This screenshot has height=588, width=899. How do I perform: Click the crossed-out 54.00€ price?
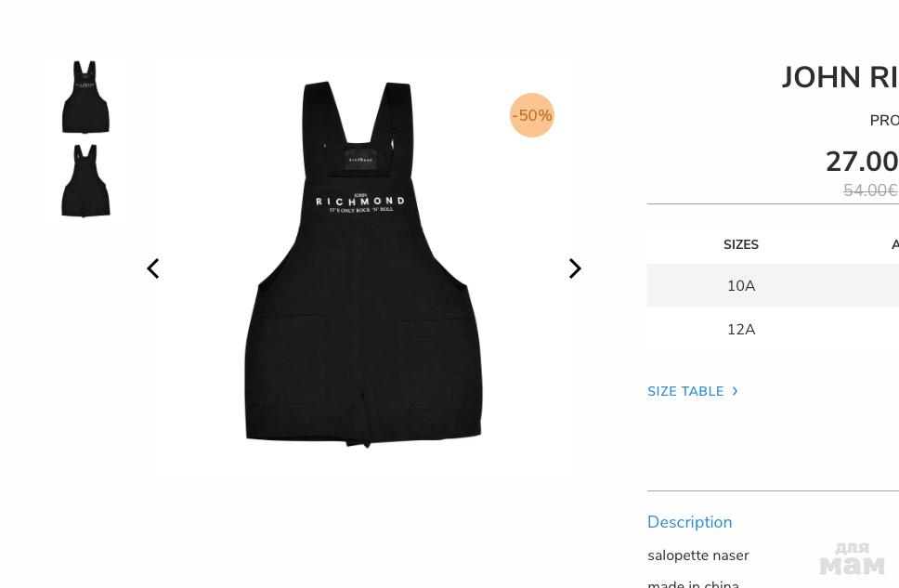(870, 189)
